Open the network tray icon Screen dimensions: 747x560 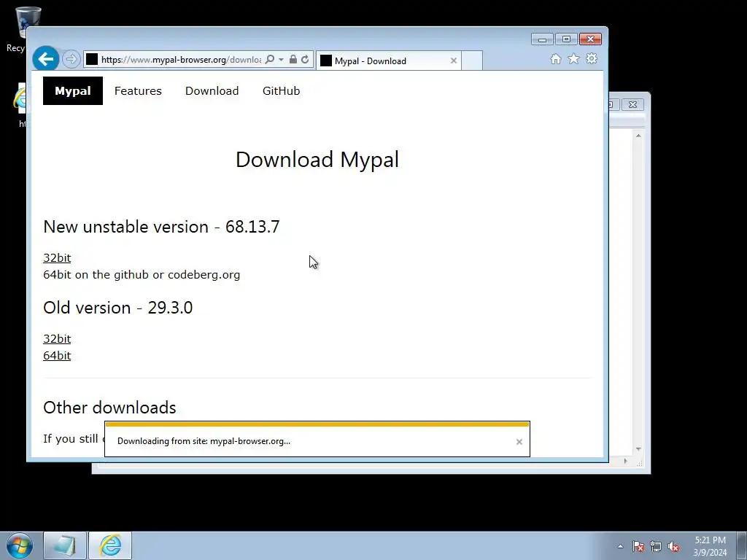(656, 546)
